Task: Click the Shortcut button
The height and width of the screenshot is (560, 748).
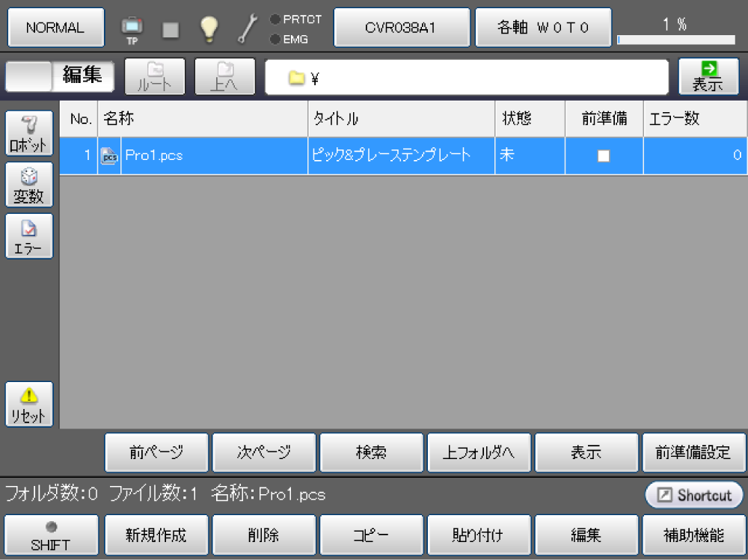Action: click(694, 495)
